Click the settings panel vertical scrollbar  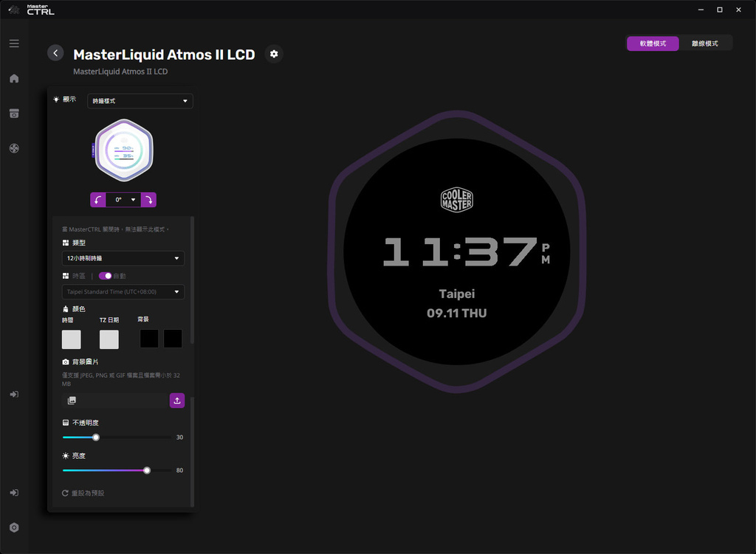click(193, 280)
